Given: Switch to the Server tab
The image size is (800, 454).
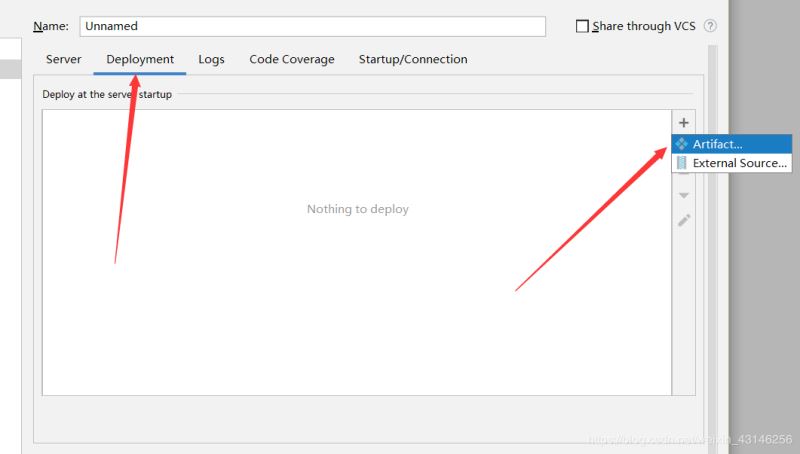Looking at the screenshot, I should 64,59.
